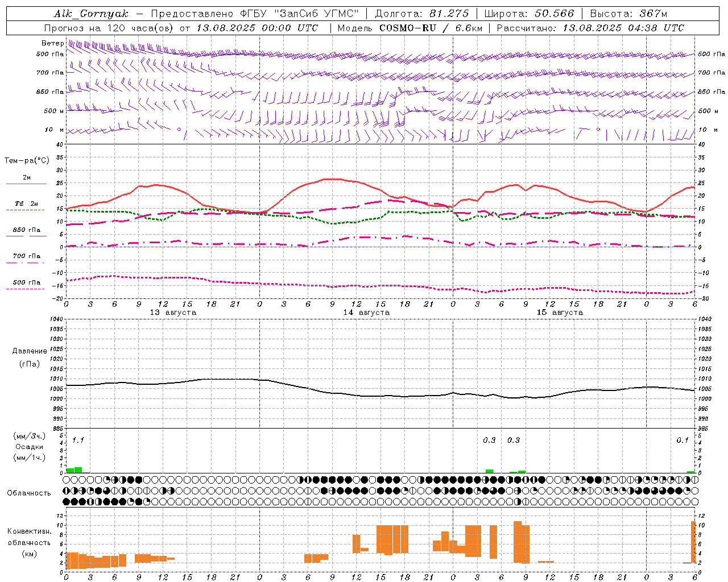This screenshot has height=582, width=728.
Task: Click the (мм/3ч.) precipitation unit label
Action: click(x=30, y=436)
